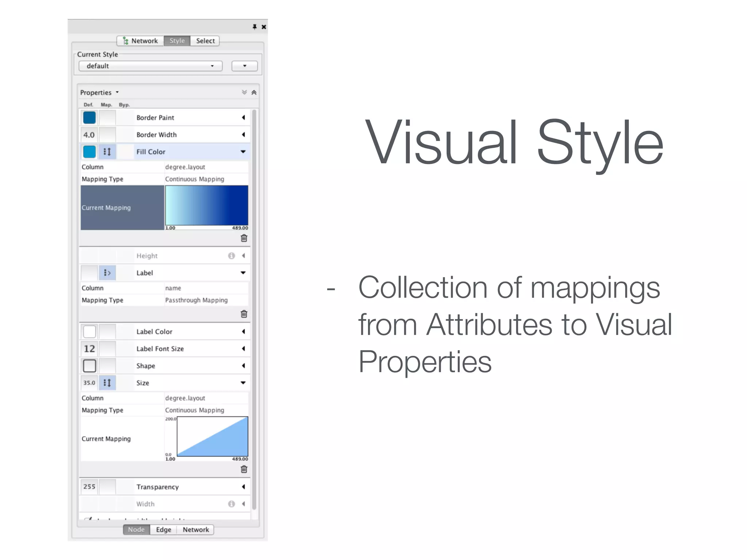Open the Properties dropdown menu

point(100,93)
